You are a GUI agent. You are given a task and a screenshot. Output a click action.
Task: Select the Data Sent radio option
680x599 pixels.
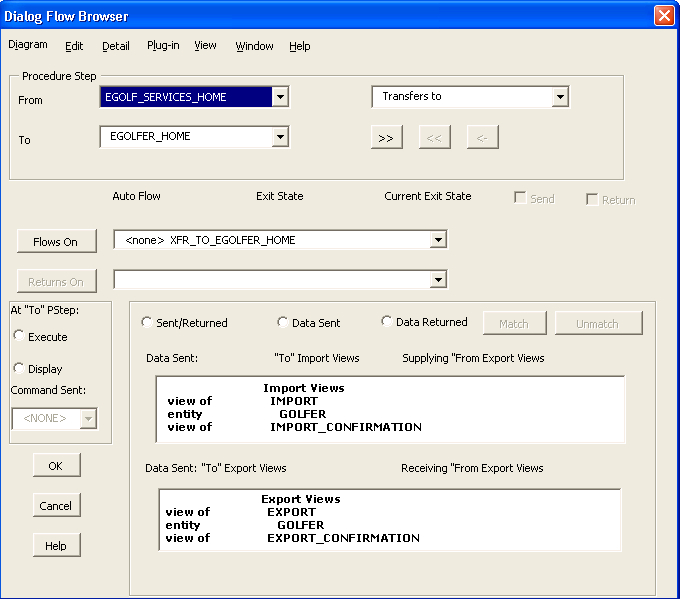[283, 322]
